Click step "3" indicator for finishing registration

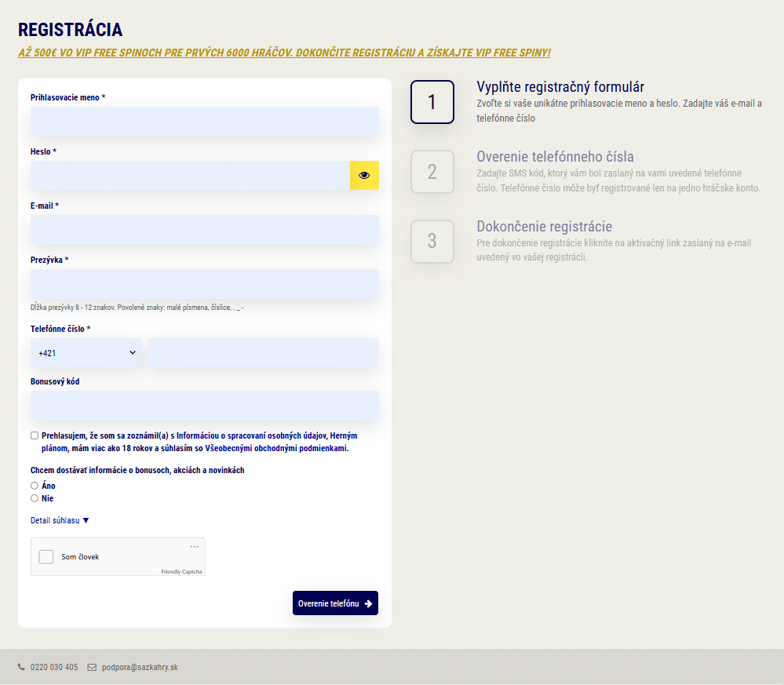(x=432, y=242)
